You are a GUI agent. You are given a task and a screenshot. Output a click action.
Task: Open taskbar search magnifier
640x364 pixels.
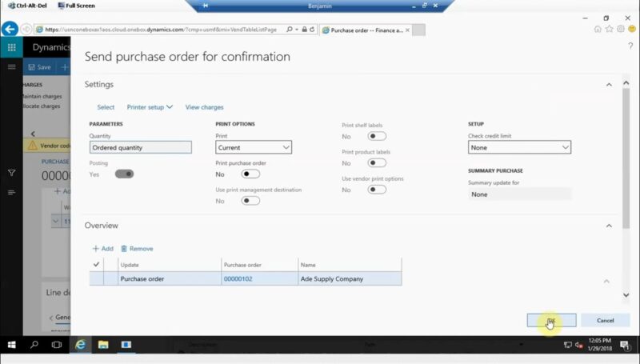34,345
